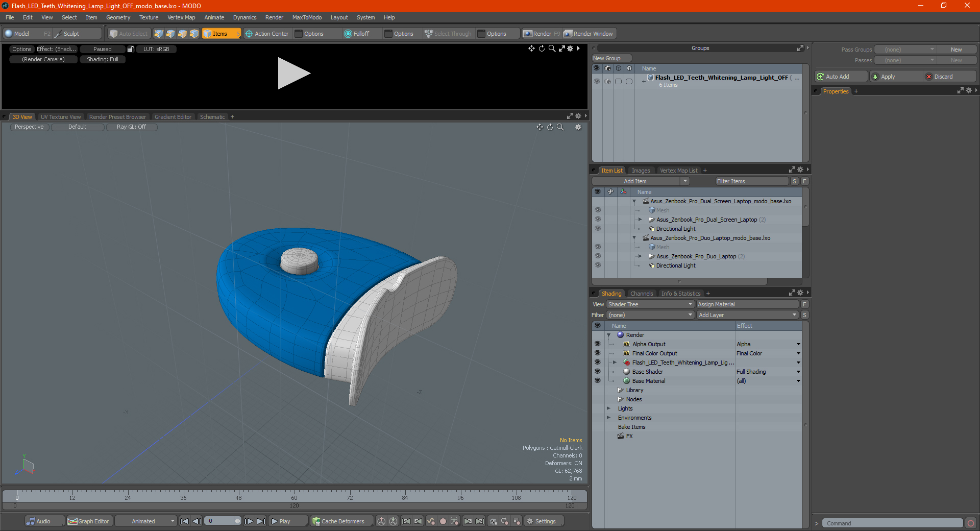This screenshot has height=531, width=980.
Task: Open the Add Item dropdown
Action: 641,181
